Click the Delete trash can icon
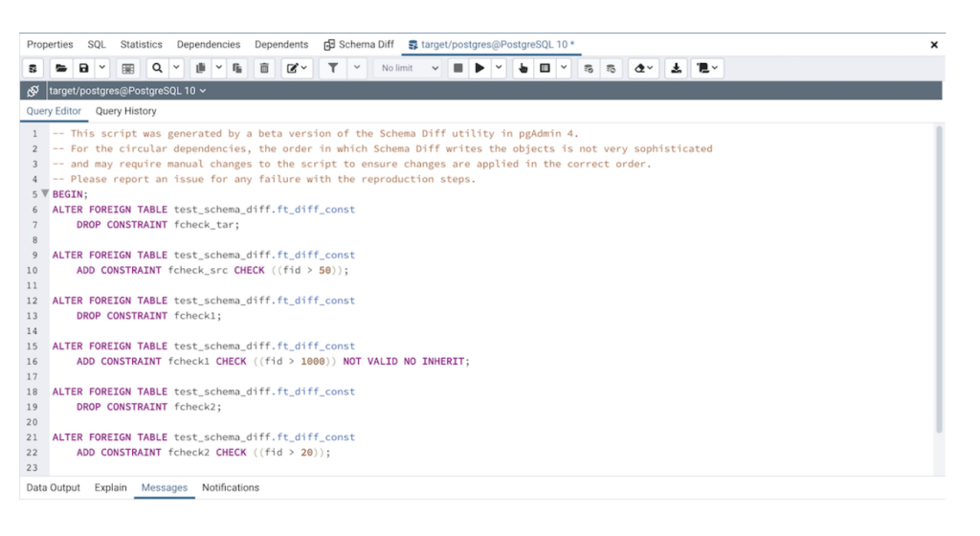This screenshot has height=536, width=980. click(x=265, y=68)
